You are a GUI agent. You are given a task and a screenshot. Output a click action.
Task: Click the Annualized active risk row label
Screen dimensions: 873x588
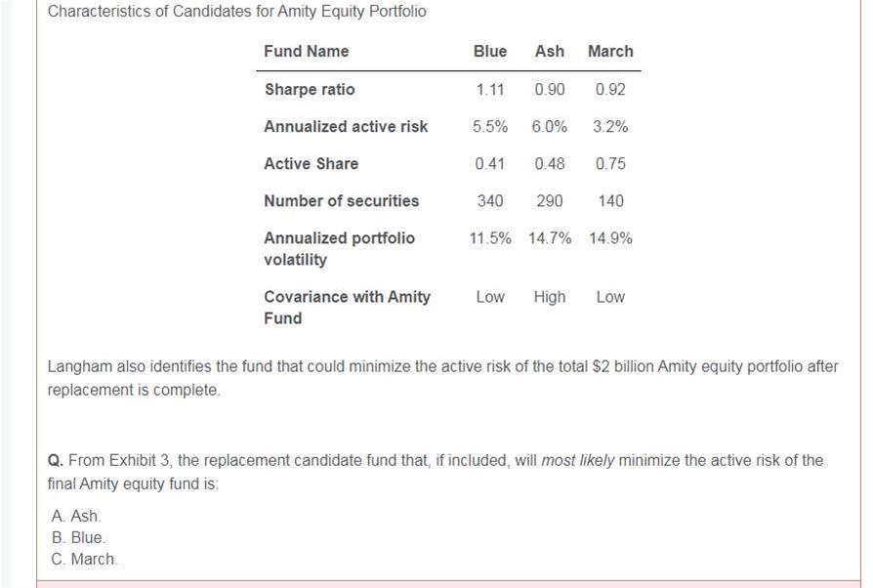[346, 126]
